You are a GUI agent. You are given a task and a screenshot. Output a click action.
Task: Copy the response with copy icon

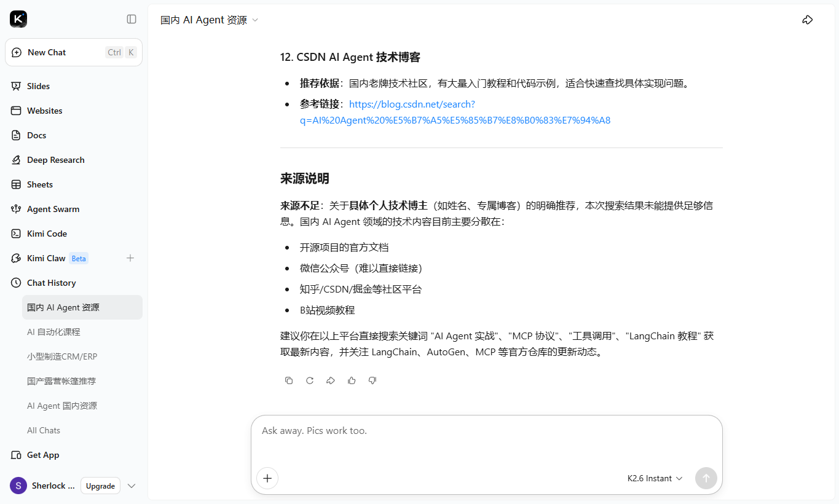289,380
